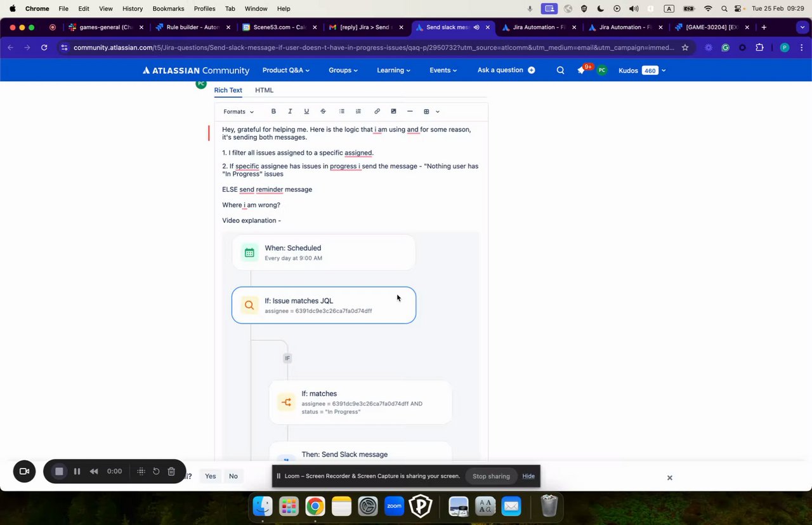Open Chrome three-dot menu
Screen dimensions: 812x525
point(801,48)
